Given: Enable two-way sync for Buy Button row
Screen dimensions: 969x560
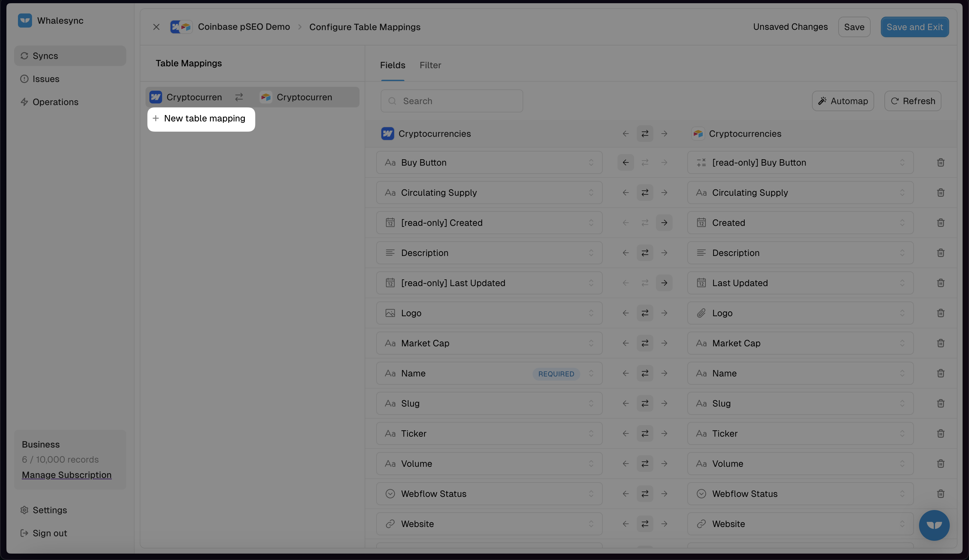Looking at the screenshot, I should [x=645, y=162].
